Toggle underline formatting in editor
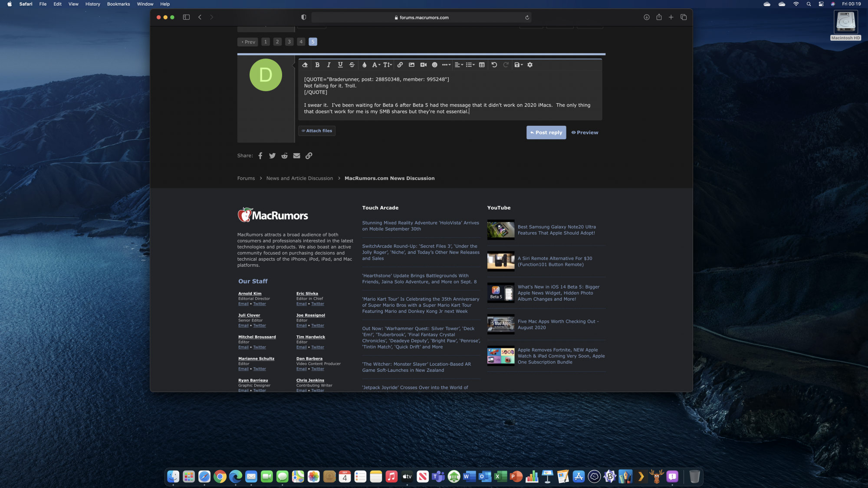The image size is (868, 488). (x=340, y=65)
